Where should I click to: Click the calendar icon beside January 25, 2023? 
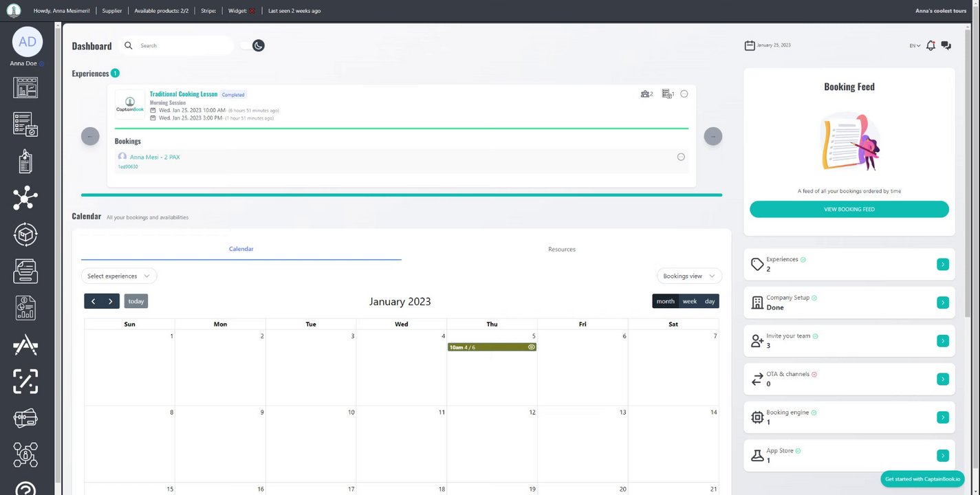tap(750, 45)
